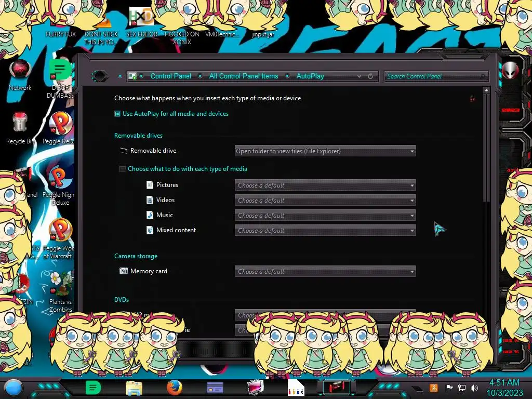This screenshot has width=532, height=399.
Task: Open the green notes app in taskbar
Action: [94, 388]
